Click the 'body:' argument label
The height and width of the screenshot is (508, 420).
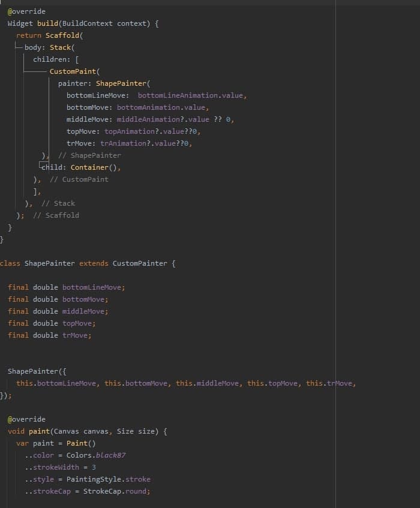(x=35, y=47)
